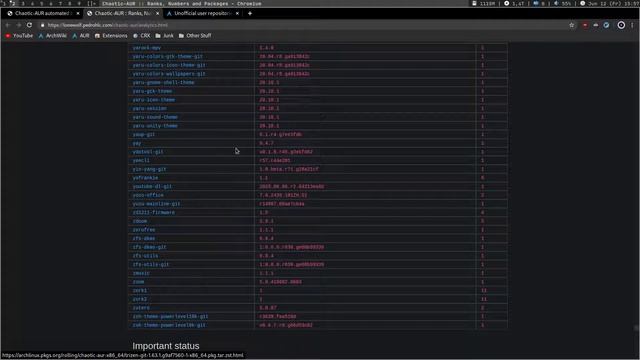The image size is (640, 360).
Task: Open the yin-yang-git package link
Action: (x=149, y=169)
